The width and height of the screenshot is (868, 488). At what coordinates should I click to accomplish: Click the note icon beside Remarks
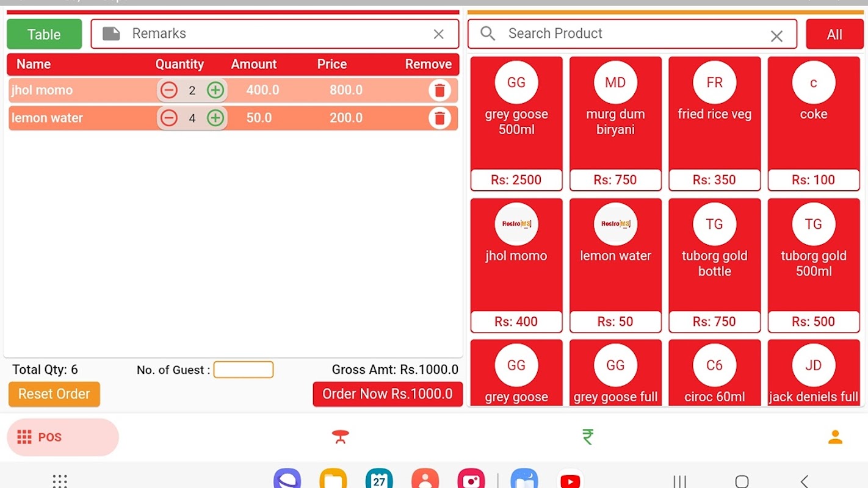point(111,34)
